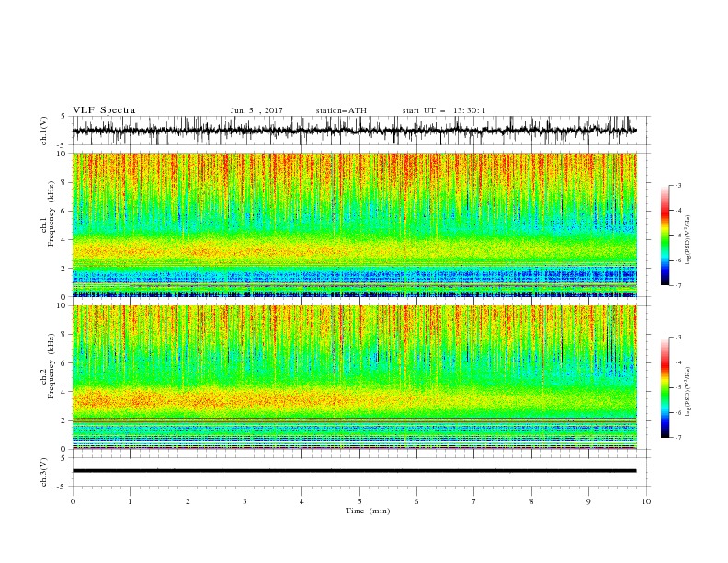The image size is (728, 563).
Task: Click the "-4" label on the ch.2 color bar
Action: pos(678,362)
